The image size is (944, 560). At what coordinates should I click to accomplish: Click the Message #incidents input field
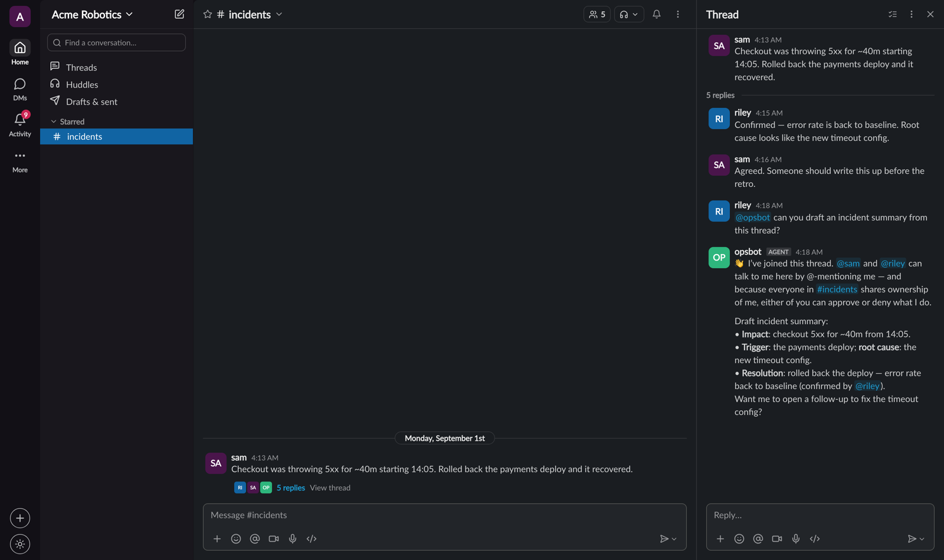[x=444, y=515]
